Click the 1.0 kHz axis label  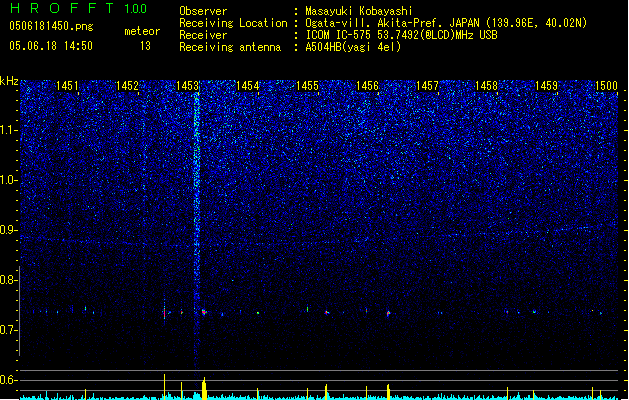pyautogui.click(x=9, y=180)
